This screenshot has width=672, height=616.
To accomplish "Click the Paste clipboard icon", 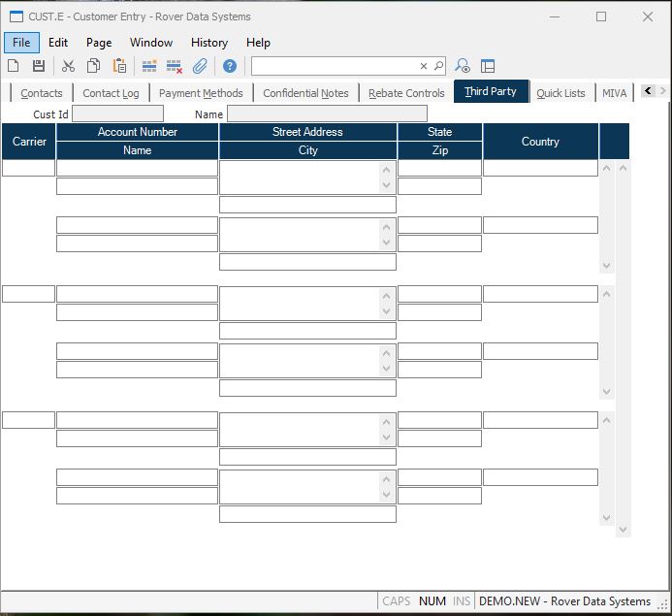I will point(119,66).
